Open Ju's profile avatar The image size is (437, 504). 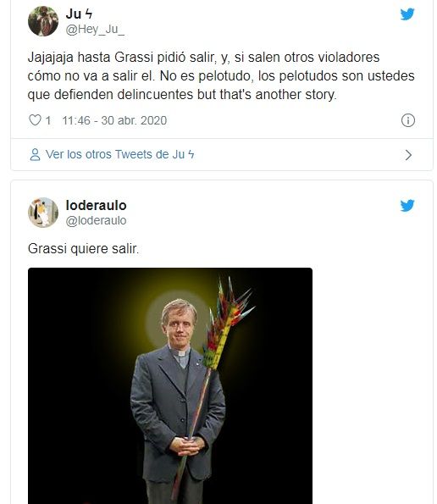(x=43, y=21)
